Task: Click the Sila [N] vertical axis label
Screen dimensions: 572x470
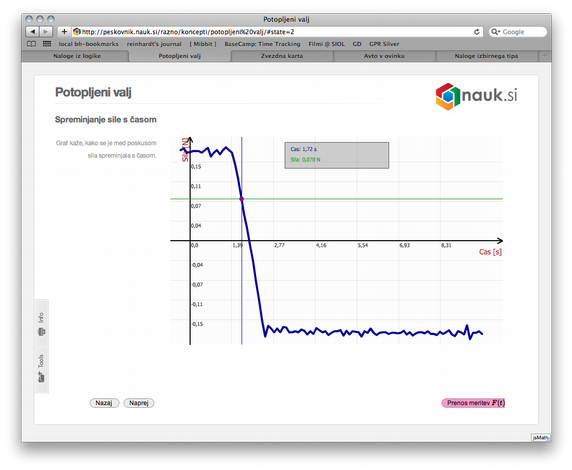Action: click(185, 149)
